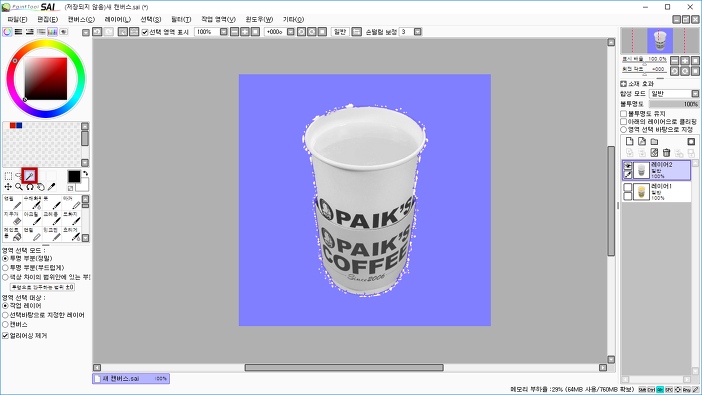The image size is (702, 395).
Task: Open the 레이어(L) menu
Action: pyautogui.click(x=117, y=19)
